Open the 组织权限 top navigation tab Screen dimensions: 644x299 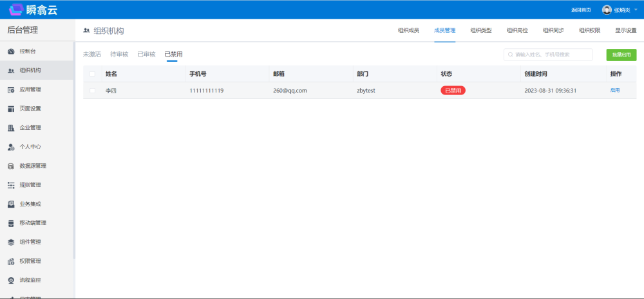(589, 30)
